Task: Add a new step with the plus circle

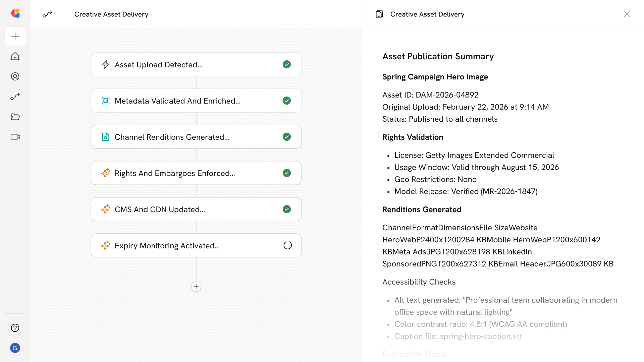Action: pos(196,287)
